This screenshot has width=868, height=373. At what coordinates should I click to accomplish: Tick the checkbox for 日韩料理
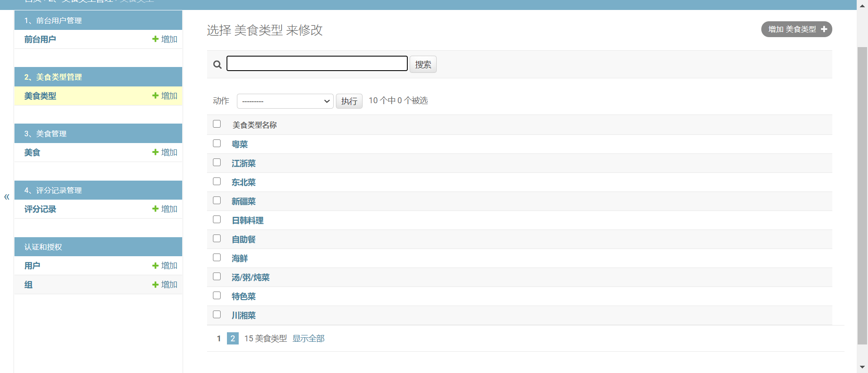[x=217, y=219]
